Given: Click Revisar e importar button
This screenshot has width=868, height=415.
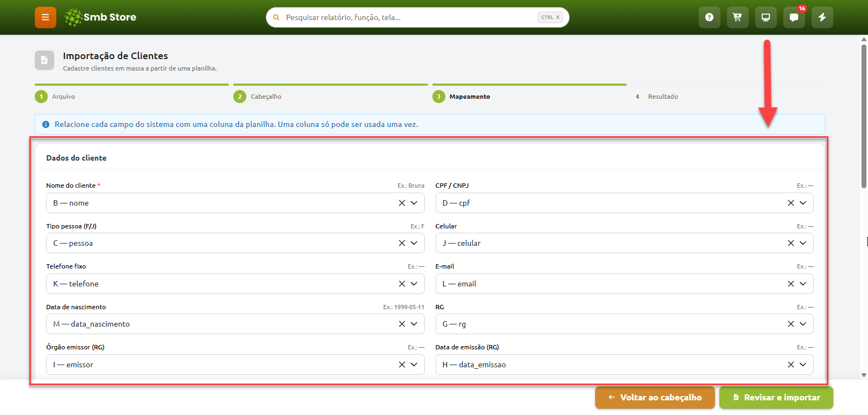Looking at the screenshot, I should coord(776,398).
